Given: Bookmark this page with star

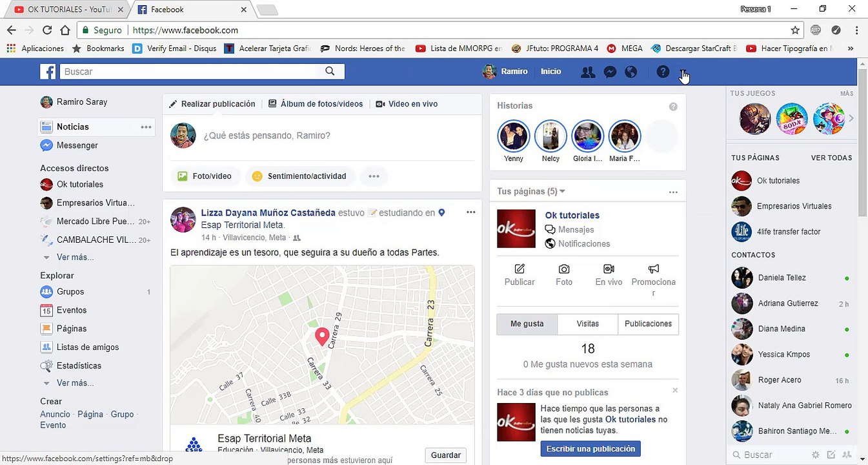Looking at the screenshot, I should pos(795,30).
